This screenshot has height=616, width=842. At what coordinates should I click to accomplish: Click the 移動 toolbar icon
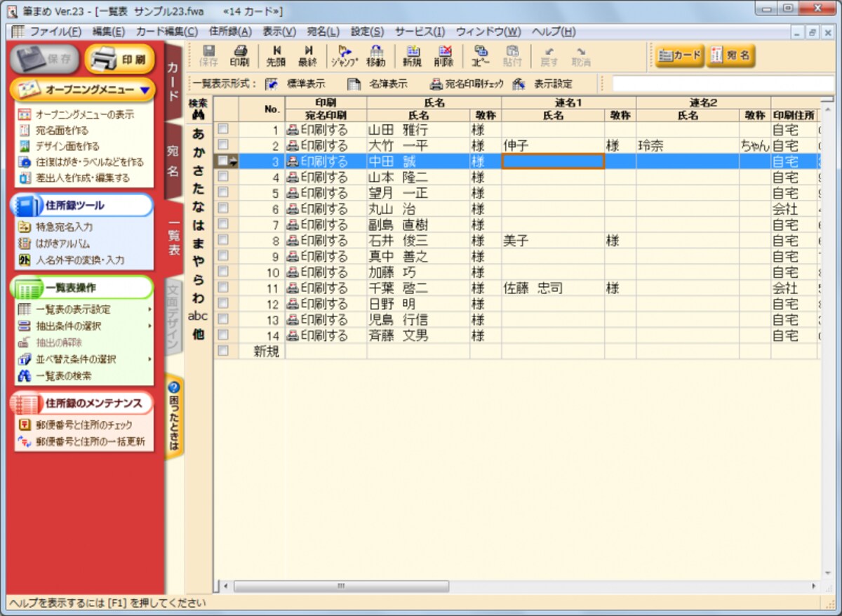click(375, 55)
